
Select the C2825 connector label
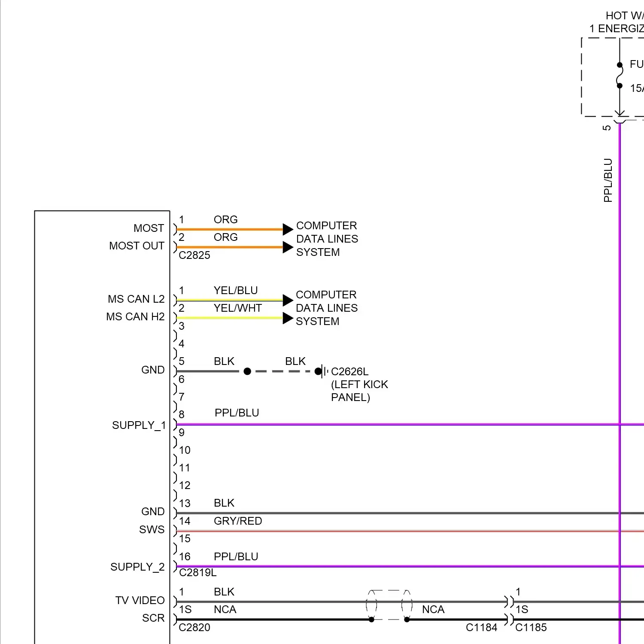pyautogui.click(x=194, y=255)
